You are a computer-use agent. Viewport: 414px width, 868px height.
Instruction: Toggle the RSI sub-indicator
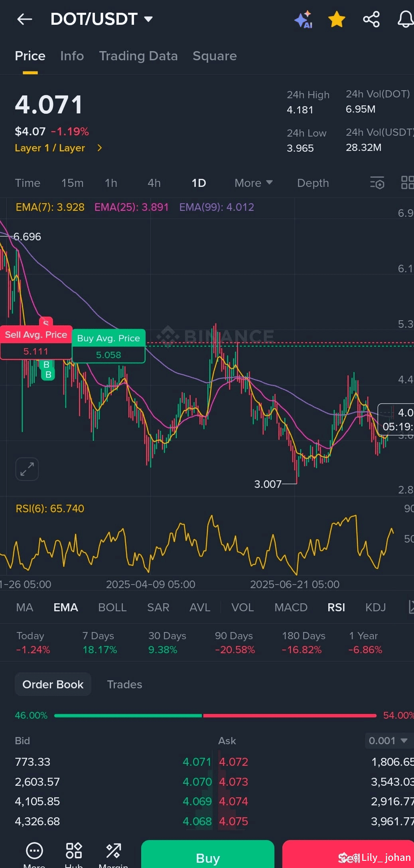336,607
